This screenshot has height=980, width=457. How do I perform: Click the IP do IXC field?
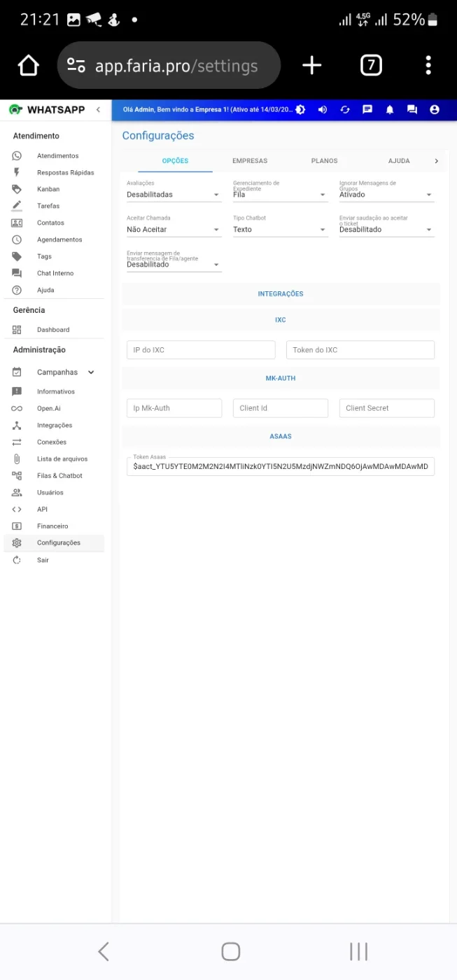tap(201, 350)
